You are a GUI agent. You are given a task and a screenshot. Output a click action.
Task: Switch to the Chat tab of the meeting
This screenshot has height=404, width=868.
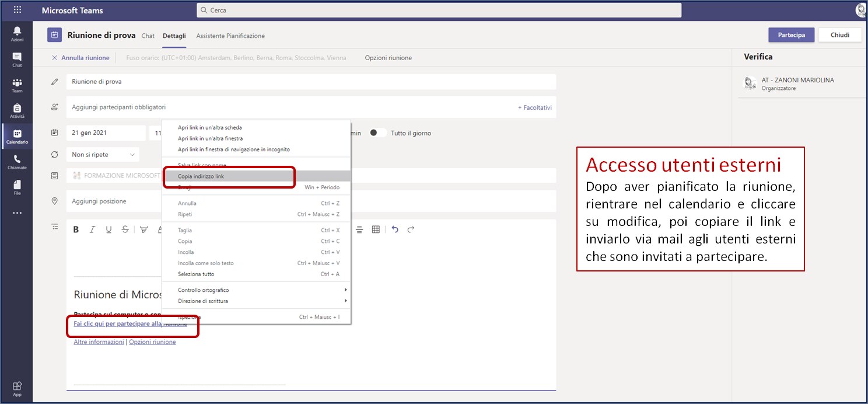tap(148, 36)
